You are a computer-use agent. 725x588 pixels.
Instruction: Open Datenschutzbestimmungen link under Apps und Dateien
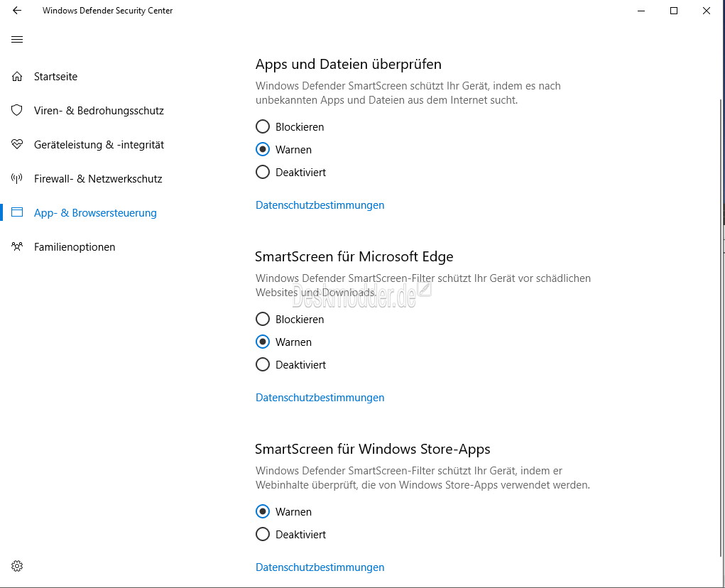[320, 205]
